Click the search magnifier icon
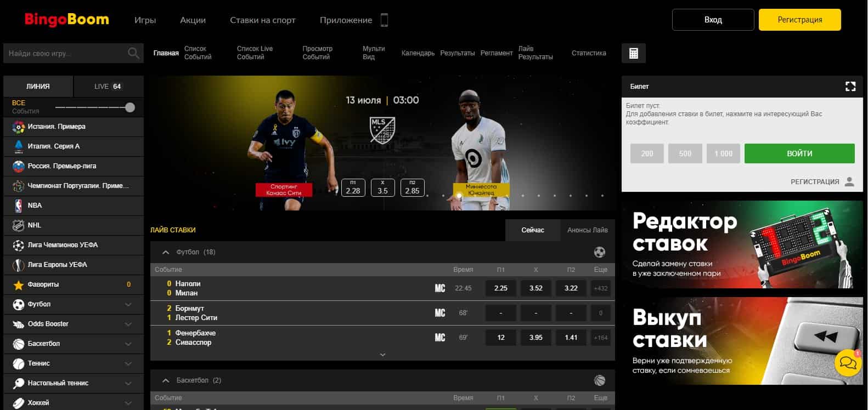The image size is (868, 410). pos(133,53)
